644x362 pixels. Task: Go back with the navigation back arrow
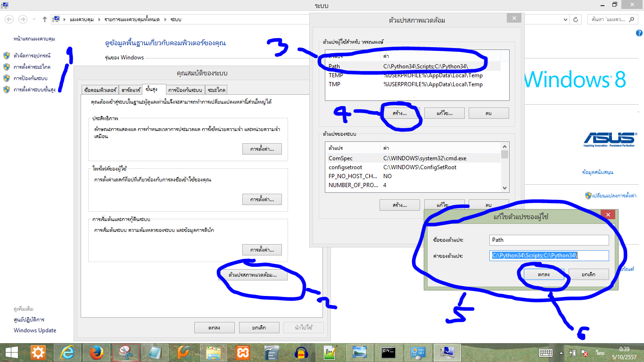click(x=9, y=19)
